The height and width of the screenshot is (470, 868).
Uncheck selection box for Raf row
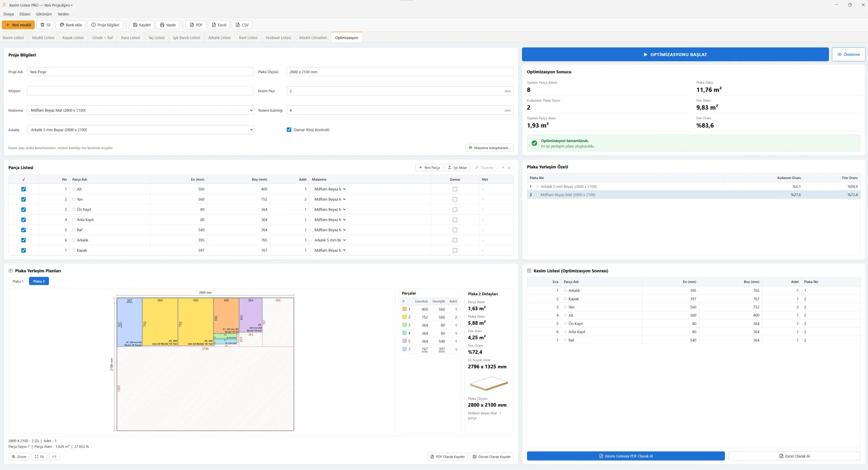click(x=23, y=230)
